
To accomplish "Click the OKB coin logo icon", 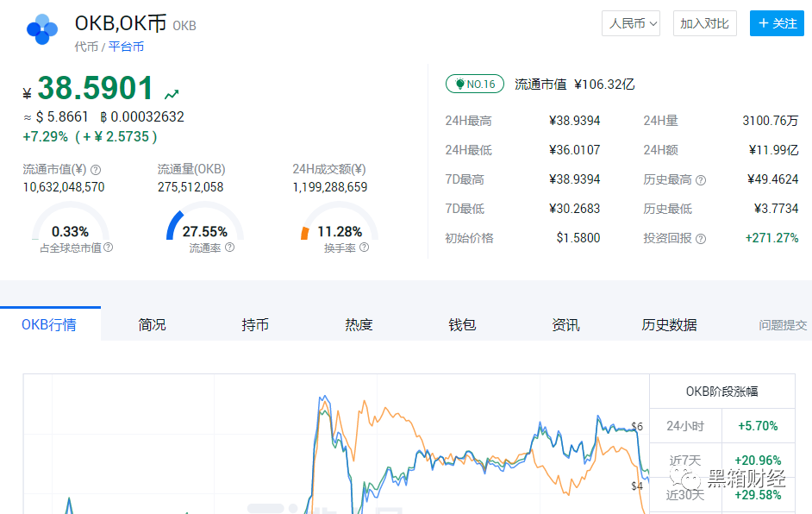I will [x=41, y=31].
